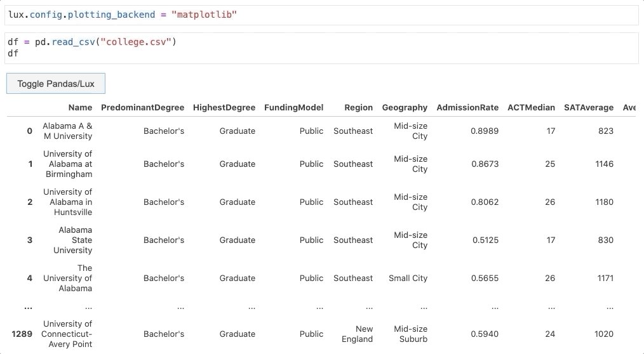Viewport: 644px width, 354px height.
Task: Click the Name column header
Action: click(80, 107)
